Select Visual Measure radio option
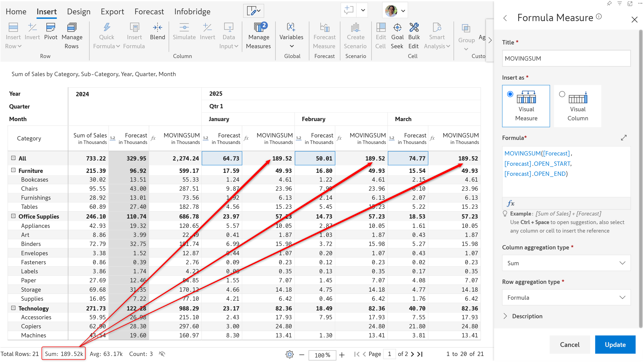 coord(510,94)
